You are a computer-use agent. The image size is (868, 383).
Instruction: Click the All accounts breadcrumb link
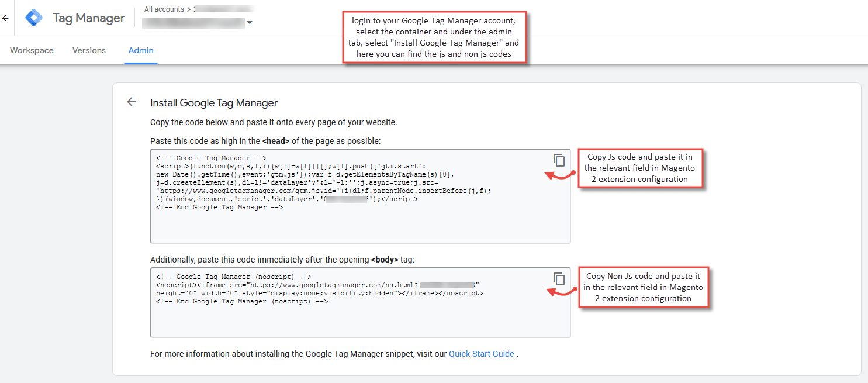point(165,9)
